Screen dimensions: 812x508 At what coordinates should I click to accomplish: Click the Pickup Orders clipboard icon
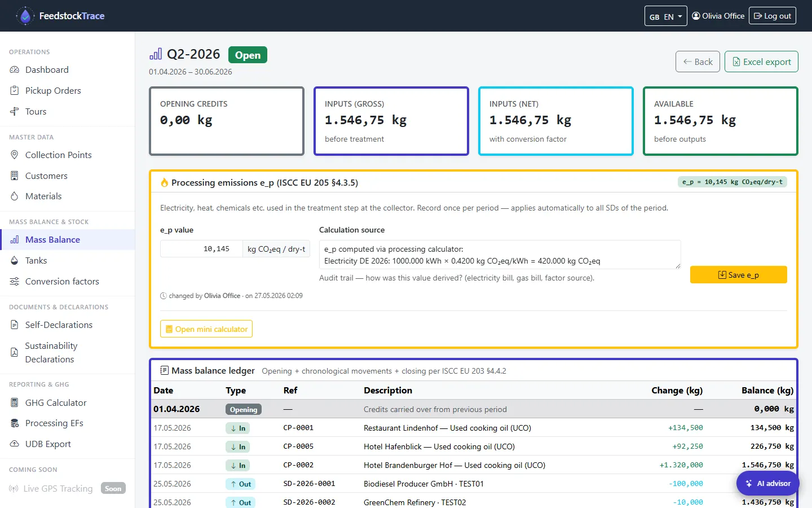point(15,90)
